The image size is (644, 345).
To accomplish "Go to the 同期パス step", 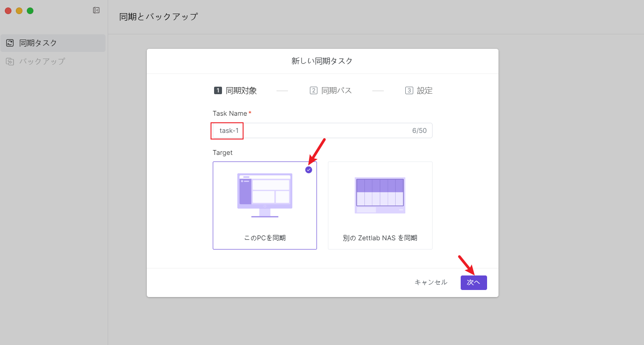I will pos(336,91).
